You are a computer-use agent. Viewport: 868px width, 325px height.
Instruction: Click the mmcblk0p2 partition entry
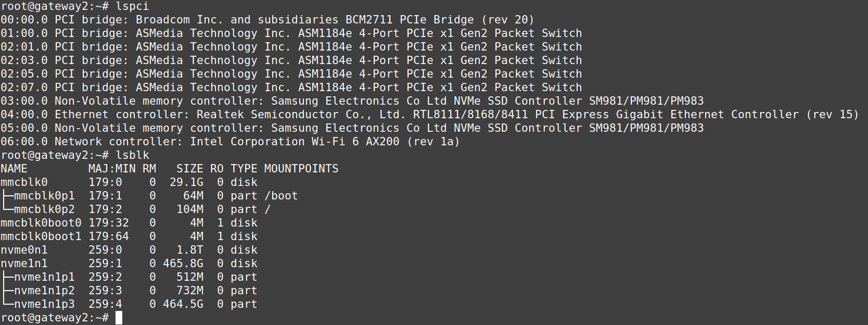44,209
